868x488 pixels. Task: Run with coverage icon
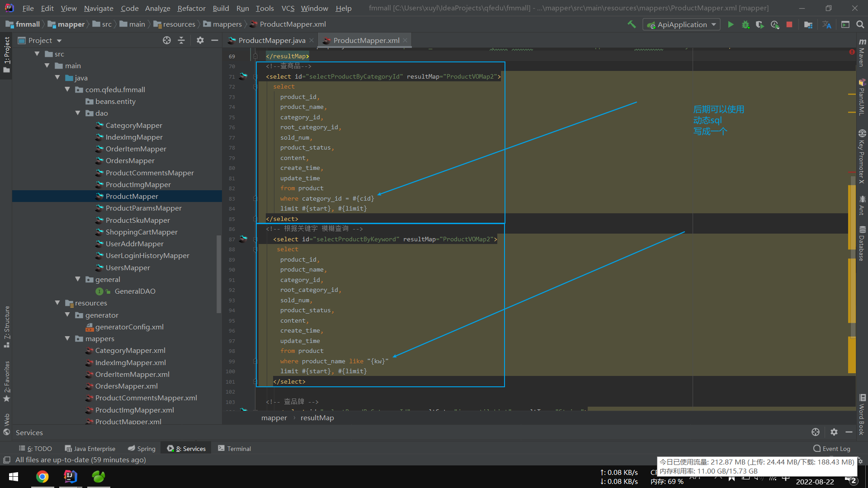pyautogui.click(x=760, y=24)
